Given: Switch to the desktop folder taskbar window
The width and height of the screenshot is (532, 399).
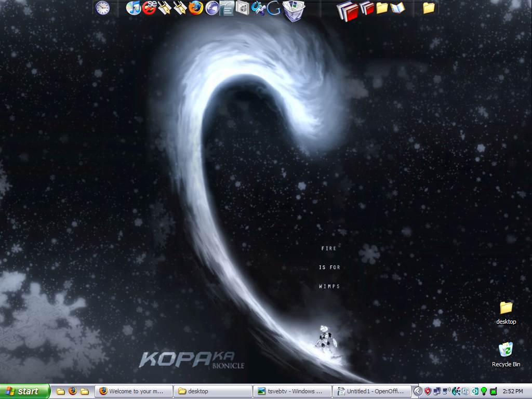Looking at the screenshot, I should (x=213, y=391).
